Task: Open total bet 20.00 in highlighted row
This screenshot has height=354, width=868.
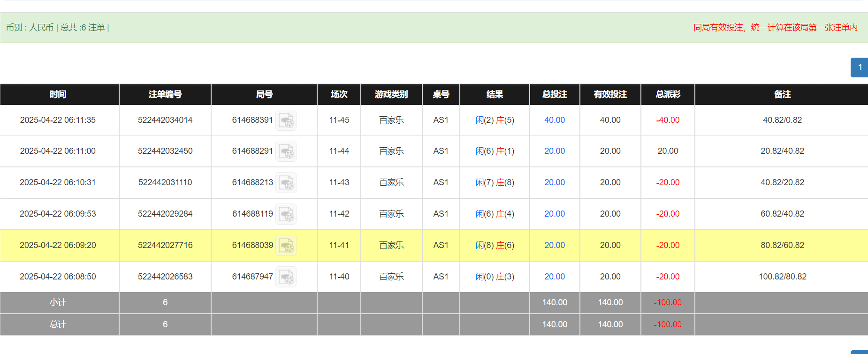Action: point(554,245)
